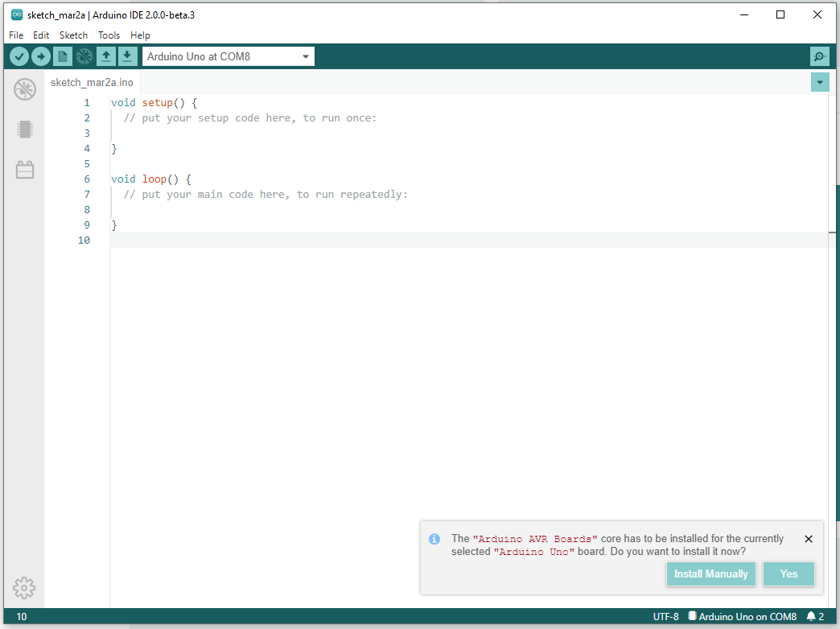Maximize the Arduino IDE window
The image size is (840, 629).
pos(780,14)
